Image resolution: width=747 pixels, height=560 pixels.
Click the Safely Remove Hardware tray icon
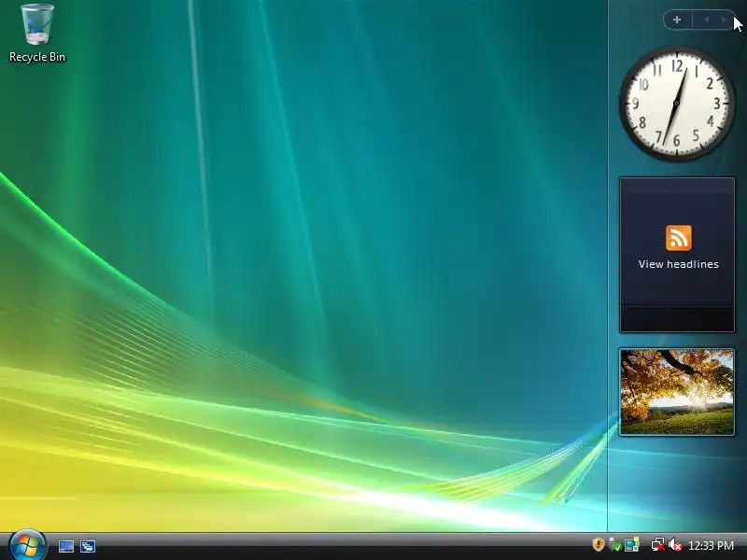click(x=615, y=545)
